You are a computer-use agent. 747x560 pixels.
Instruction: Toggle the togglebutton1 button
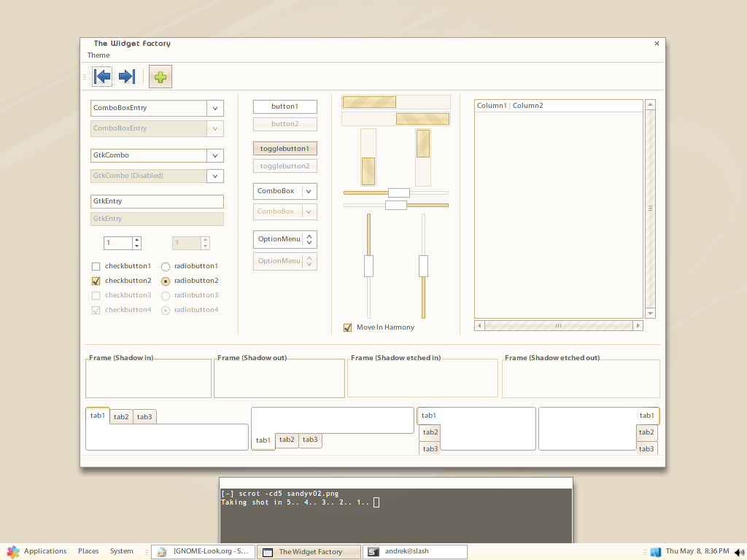285,149
